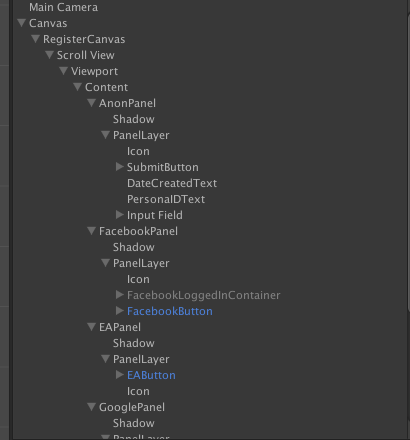Select the PersonalDText item
The height and width of the screenshot is (440, 410).
pos(166,199)
